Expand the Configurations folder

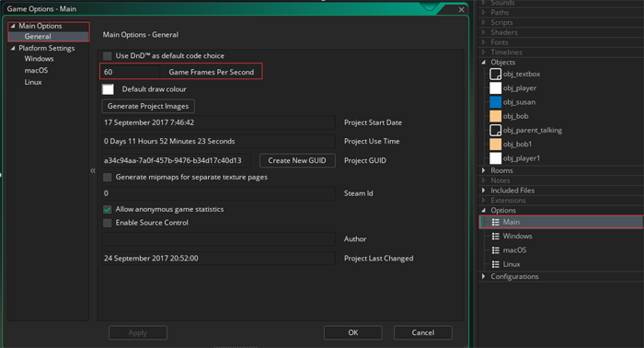tap(483, 276)
